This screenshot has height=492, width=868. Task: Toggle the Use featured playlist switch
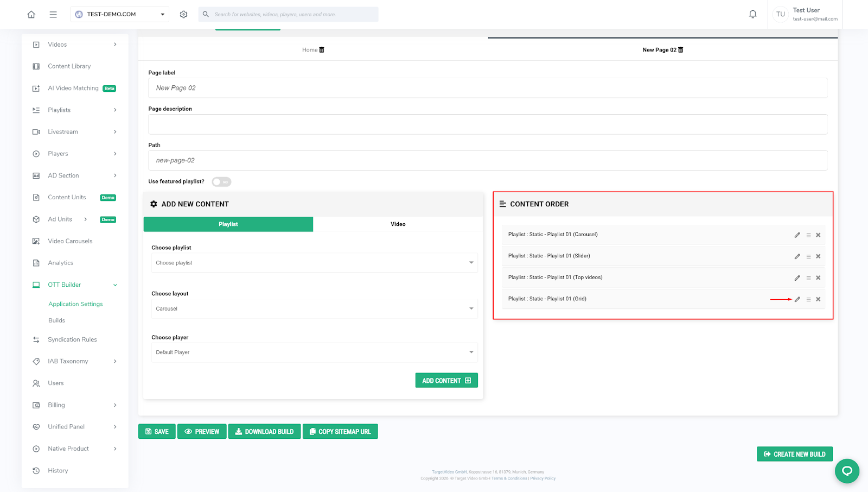click(221, 182)
